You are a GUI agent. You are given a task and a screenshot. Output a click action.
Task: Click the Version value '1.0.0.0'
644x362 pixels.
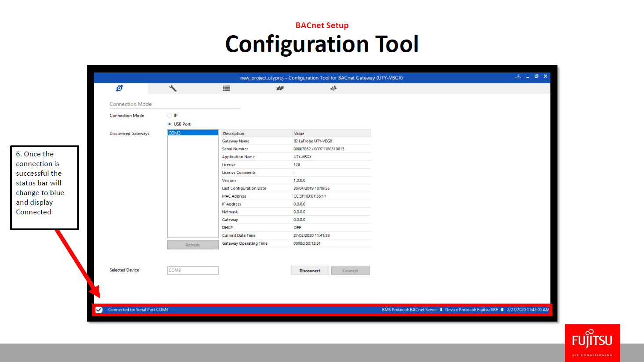(299, 181)
